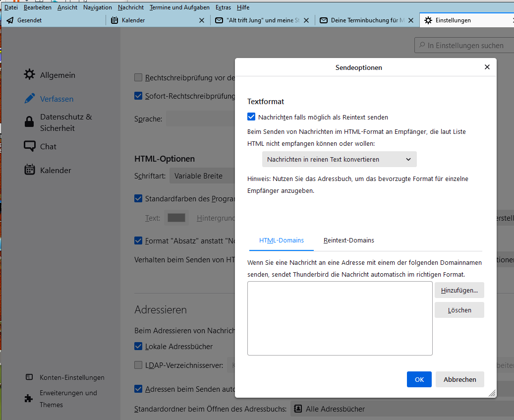Toggle Nachrichten als Reintext senden checkbox

tap(251, 117)
